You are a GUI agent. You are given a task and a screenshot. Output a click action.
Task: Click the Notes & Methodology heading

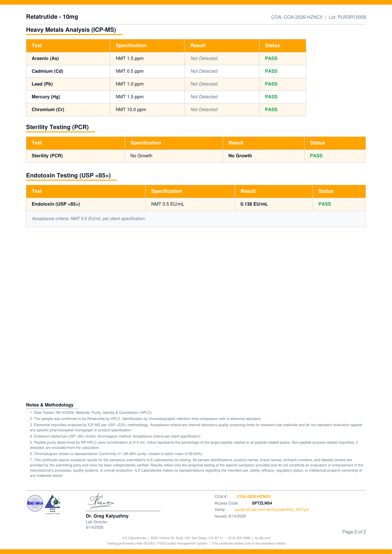tap(50, 405)
